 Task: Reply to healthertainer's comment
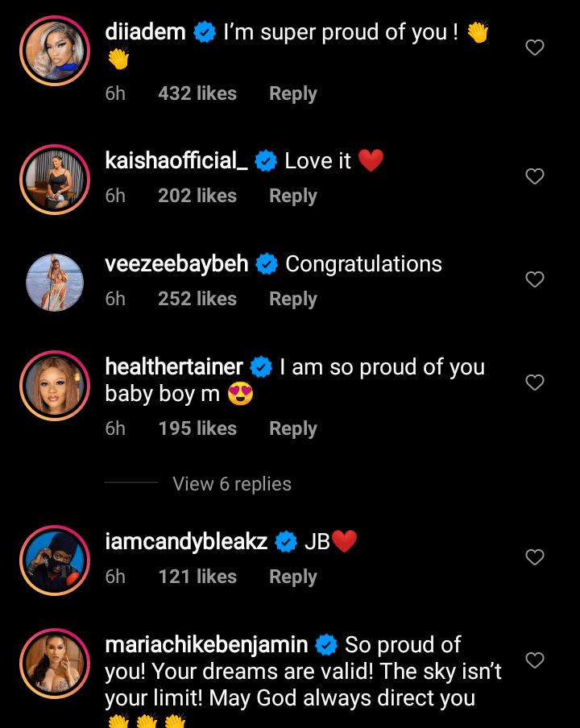[x=292, y=428]
